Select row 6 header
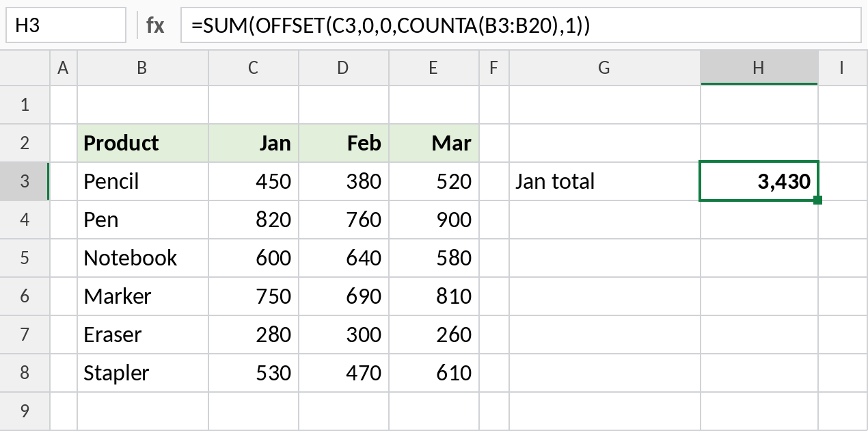This screenshot has height=431, width=868. tap(25, 296)
